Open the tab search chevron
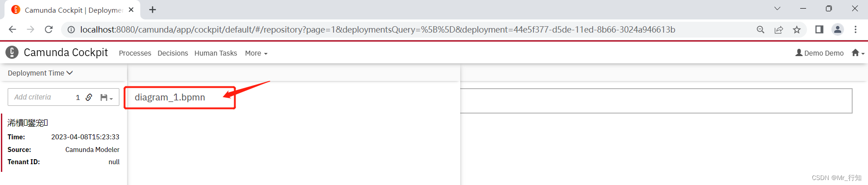This screenshot has width=868, height=185. click(777, 9)
